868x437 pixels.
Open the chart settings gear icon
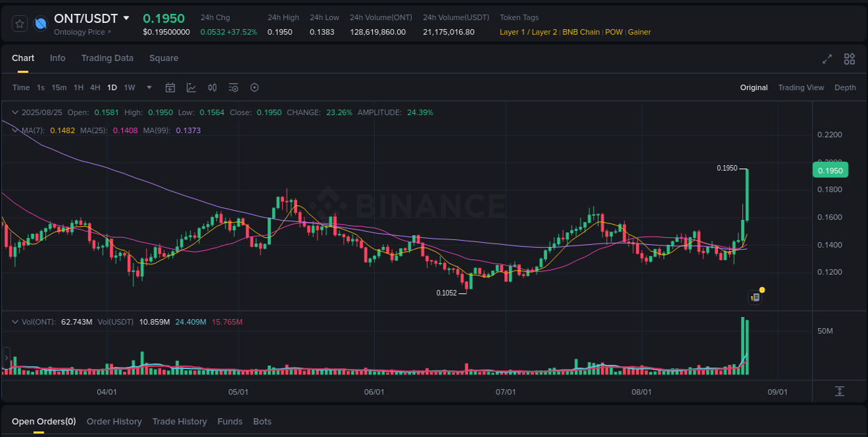[254, 87]
